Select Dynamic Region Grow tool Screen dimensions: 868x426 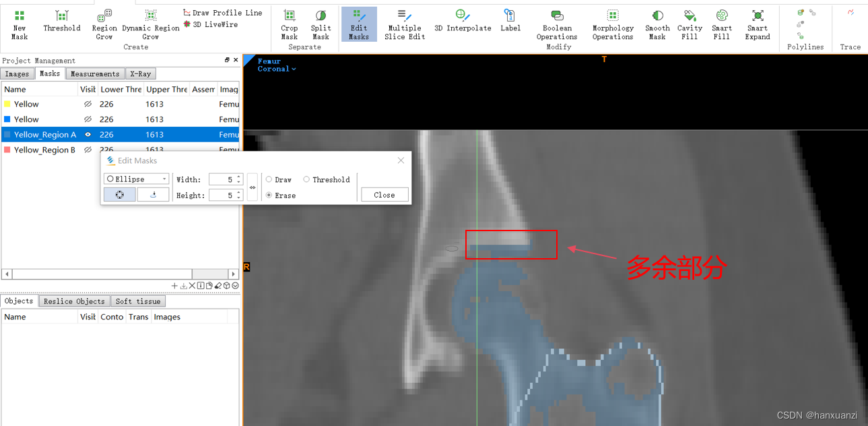pos(150,25)
